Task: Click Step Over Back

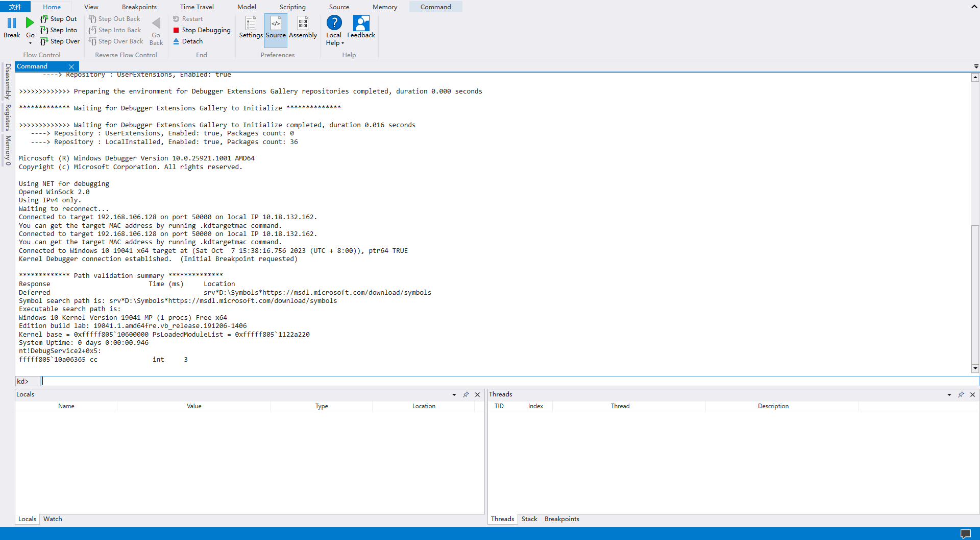Action: pyautogui.click(x=116, y=41)
